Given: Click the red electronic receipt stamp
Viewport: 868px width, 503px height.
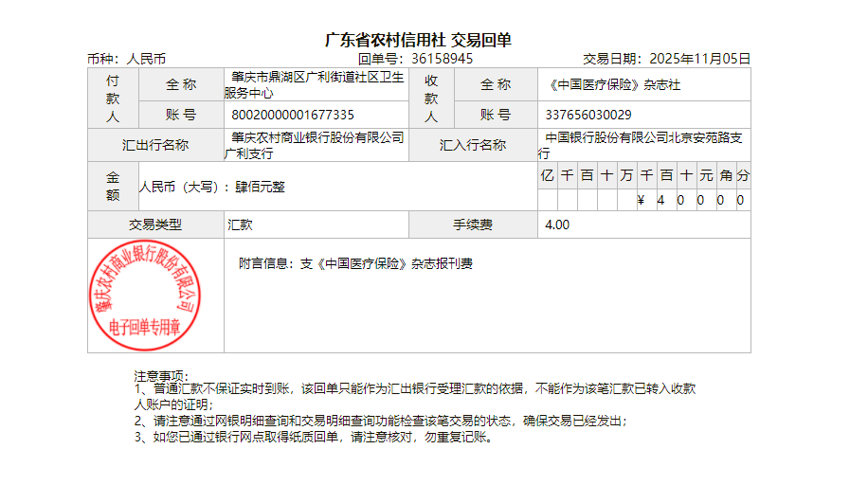Looking at the screenshot, I should [x=142, y=296].
